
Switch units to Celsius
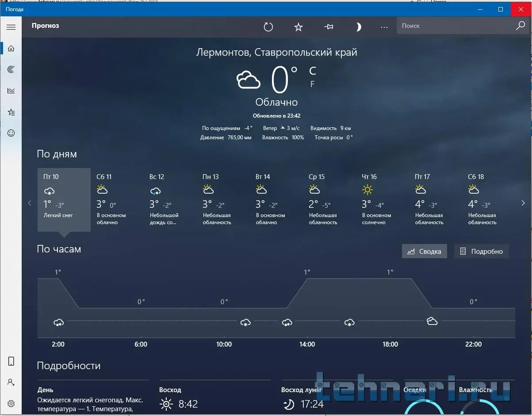[x=313, y=71]
